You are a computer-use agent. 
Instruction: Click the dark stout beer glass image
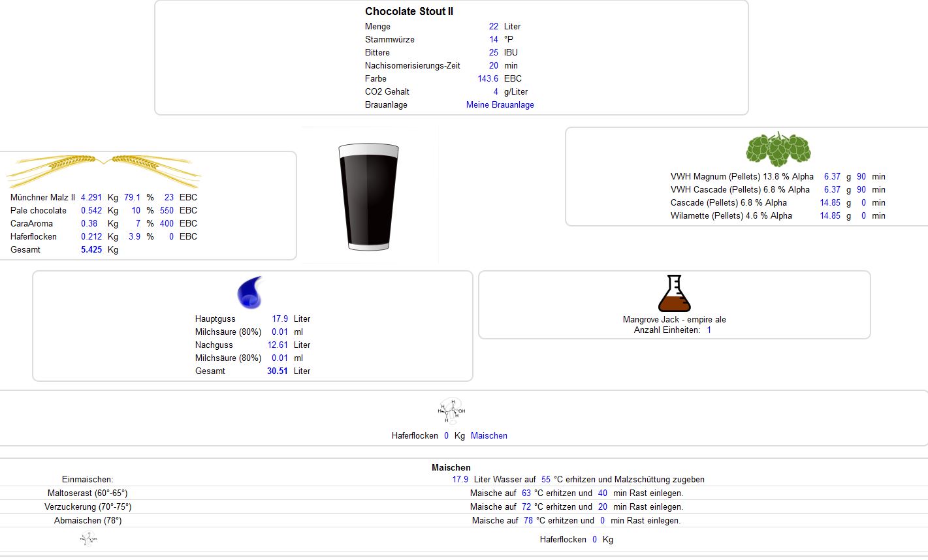[x=368, y=197]
